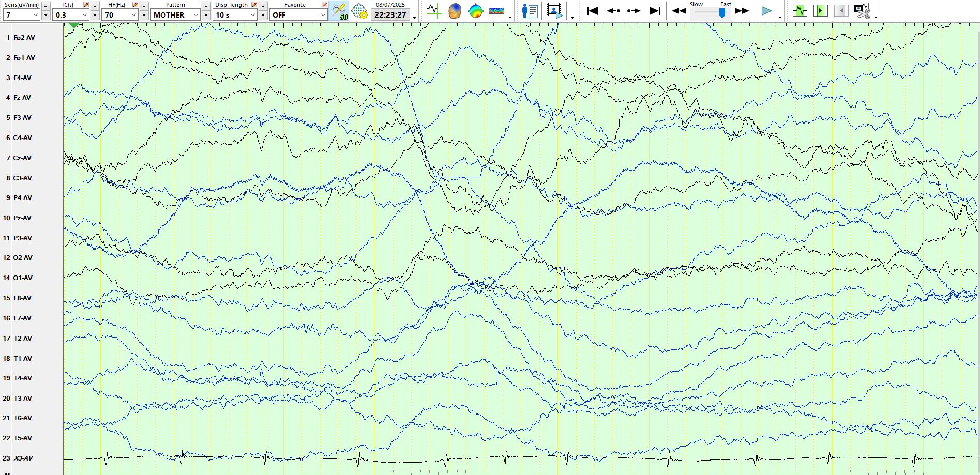Image resolution: width=980 pixels, height=475 pixels.
Task: Click the fast-forward double-arrow button
Action: coord(742,11)
